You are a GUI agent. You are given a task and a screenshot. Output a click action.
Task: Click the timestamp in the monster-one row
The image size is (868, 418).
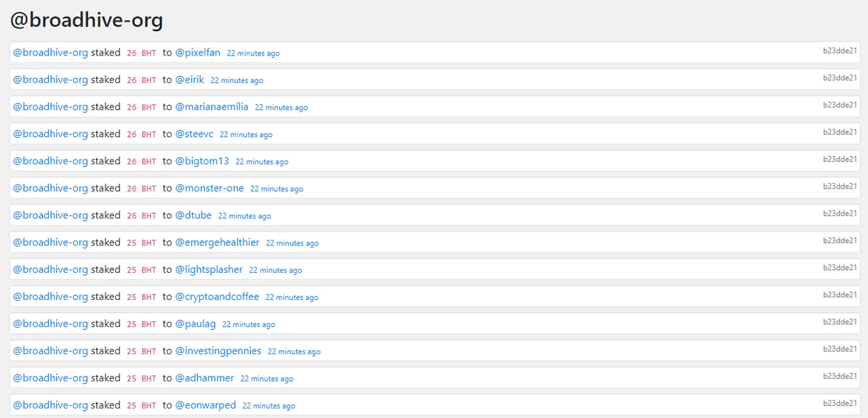point(277,189)
